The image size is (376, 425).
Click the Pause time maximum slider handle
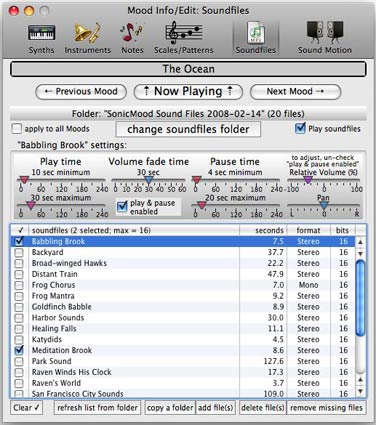202,205
